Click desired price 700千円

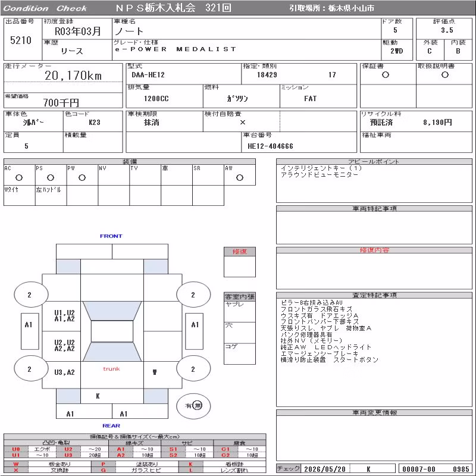(61, 102)
